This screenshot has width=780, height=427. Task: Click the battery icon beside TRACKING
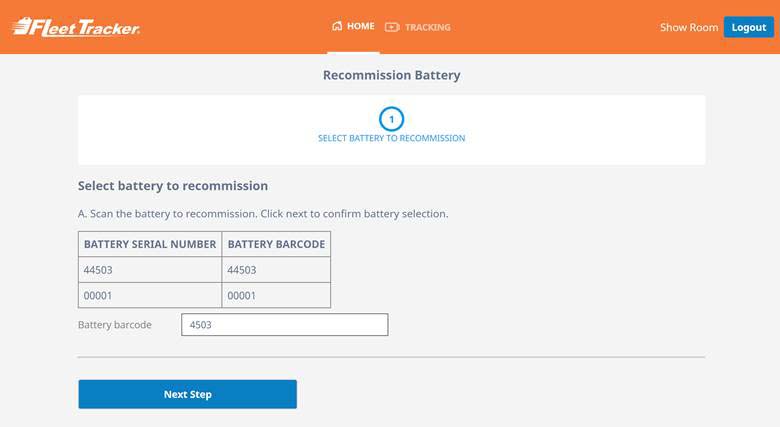[392, 27]
